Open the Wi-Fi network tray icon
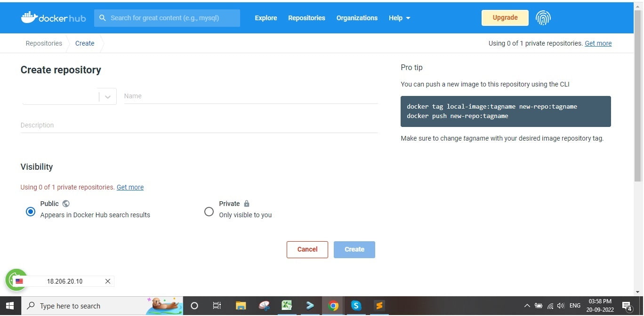This screenshot has height=316, width=644. 550,306
